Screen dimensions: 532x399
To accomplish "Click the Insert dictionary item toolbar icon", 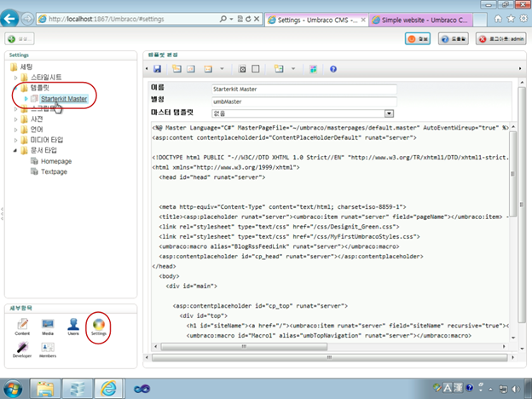I will click(191, 69).
